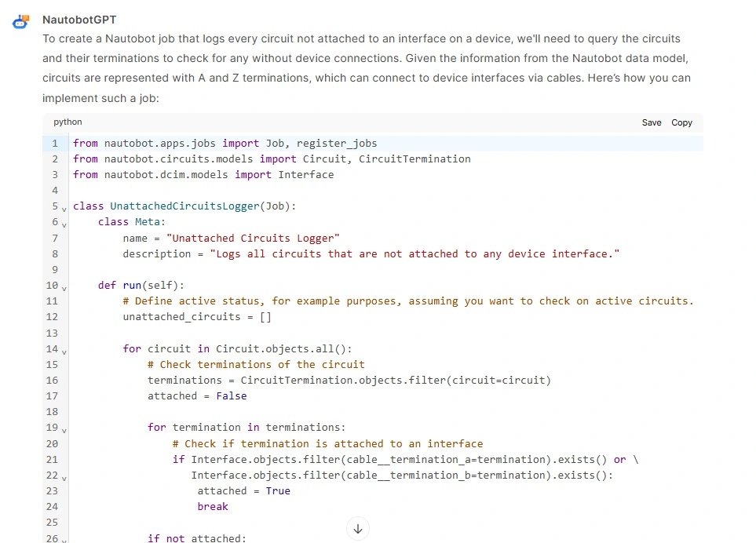Click the 'Check terminations of the circuit' comment
Viewport: 756px width, 543px height.
pos(256,365)
